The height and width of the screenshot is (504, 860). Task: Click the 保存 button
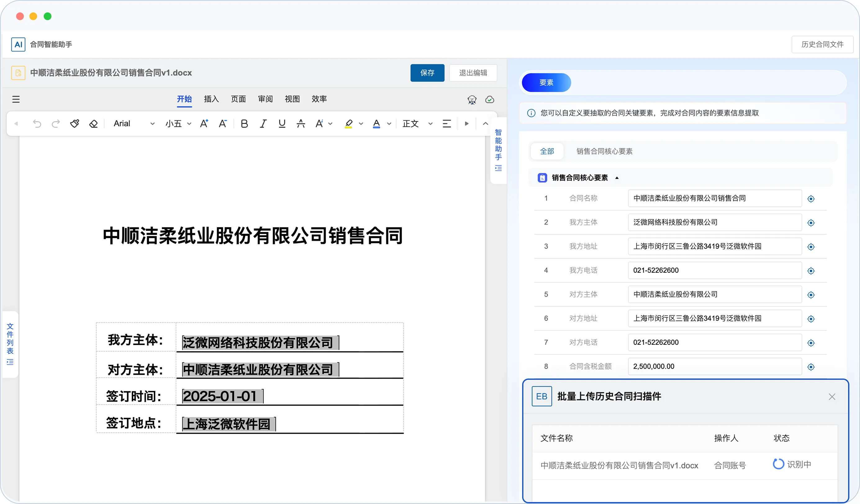pyautogui.click(x=427, y=73)
